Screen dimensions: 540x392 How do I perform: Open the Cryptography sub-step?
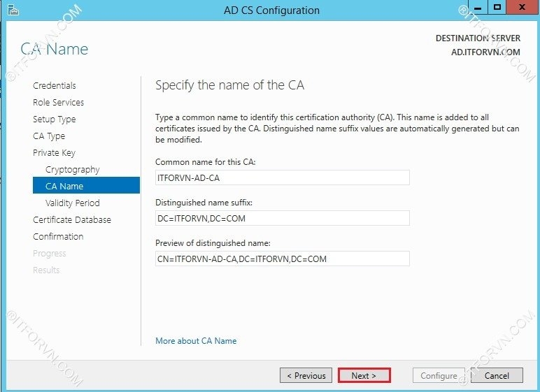(72, 170)
